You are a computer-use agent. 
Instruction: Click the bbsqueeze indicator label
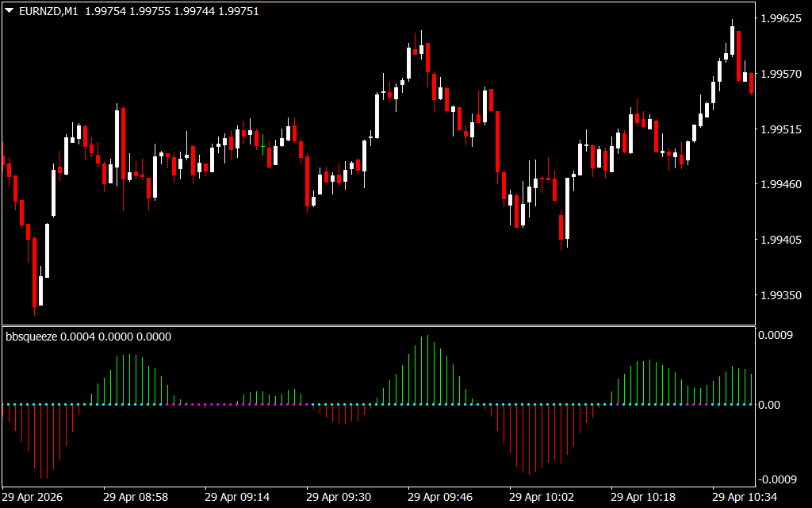click(x=31, y=337)
